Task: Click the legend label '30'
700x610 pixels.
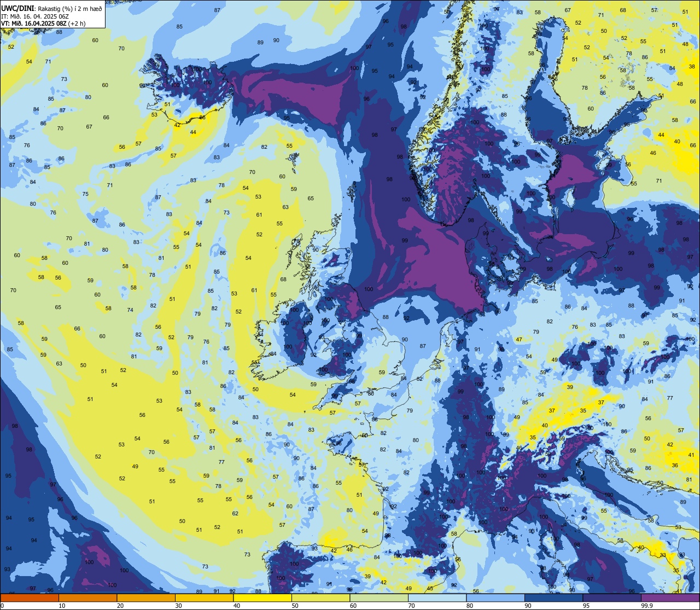Action: click(x=178, y=606)
